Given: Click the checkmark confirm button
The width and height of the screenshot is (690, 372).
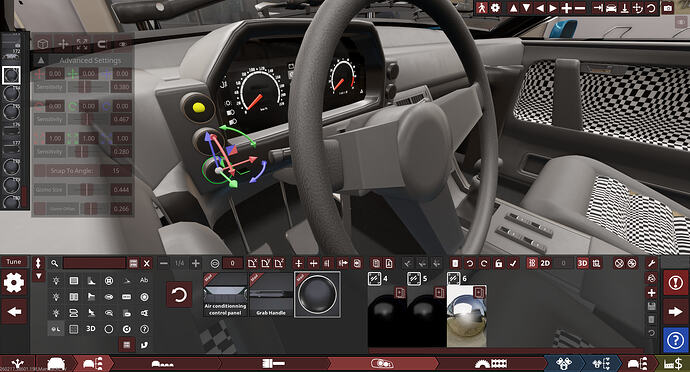Looking at the screenshot, I should pos(513,263).
